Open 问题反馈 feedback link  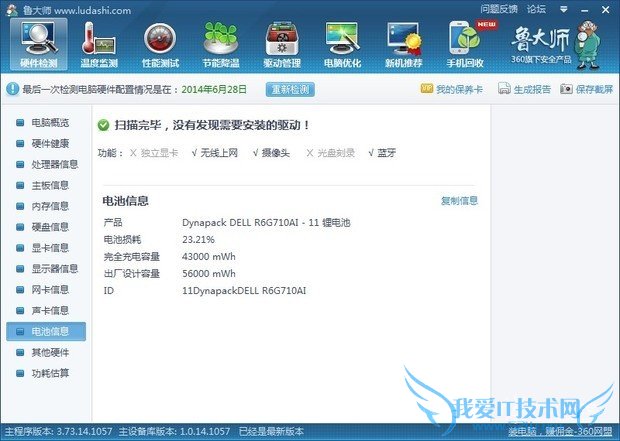(499, 9)
